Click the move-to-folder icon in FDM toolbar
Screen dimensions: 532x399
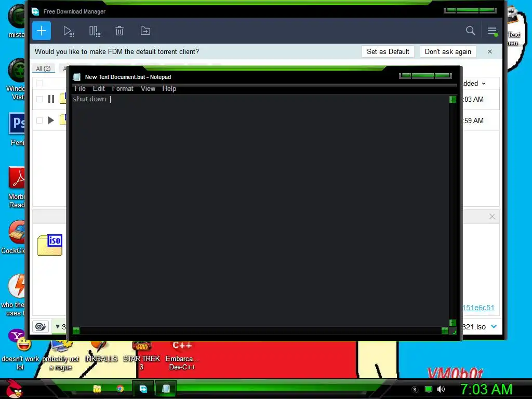(145, 31)
